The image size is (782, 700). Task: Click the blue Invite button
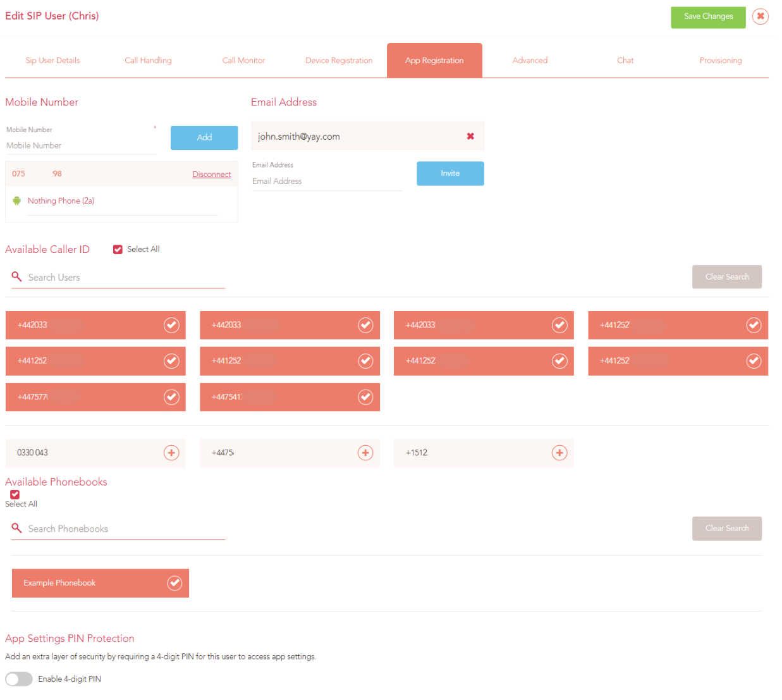pyautogui.click(x=450, y=173)
